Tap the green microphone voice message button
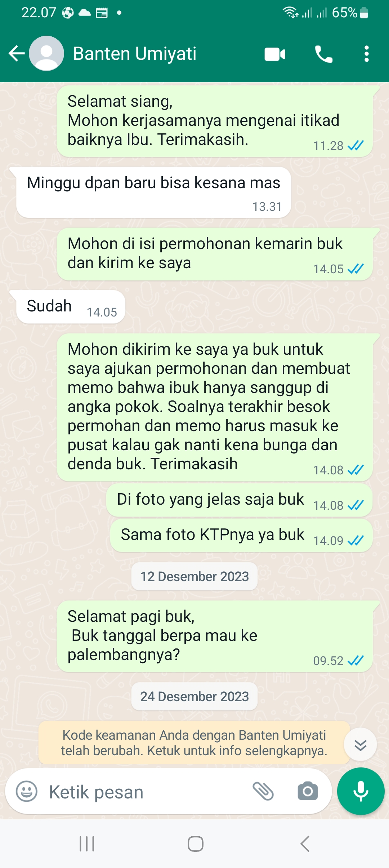The image size is (389, 868). 361,791
